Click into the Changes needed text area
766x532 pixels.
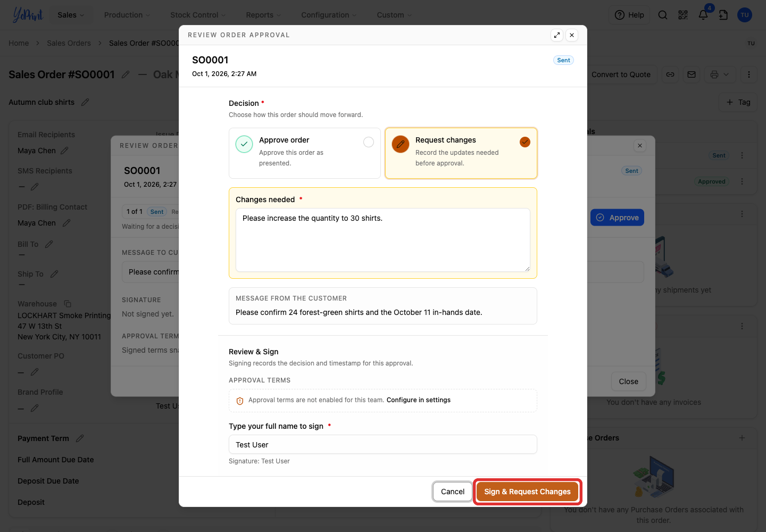[x=383, y=240]
